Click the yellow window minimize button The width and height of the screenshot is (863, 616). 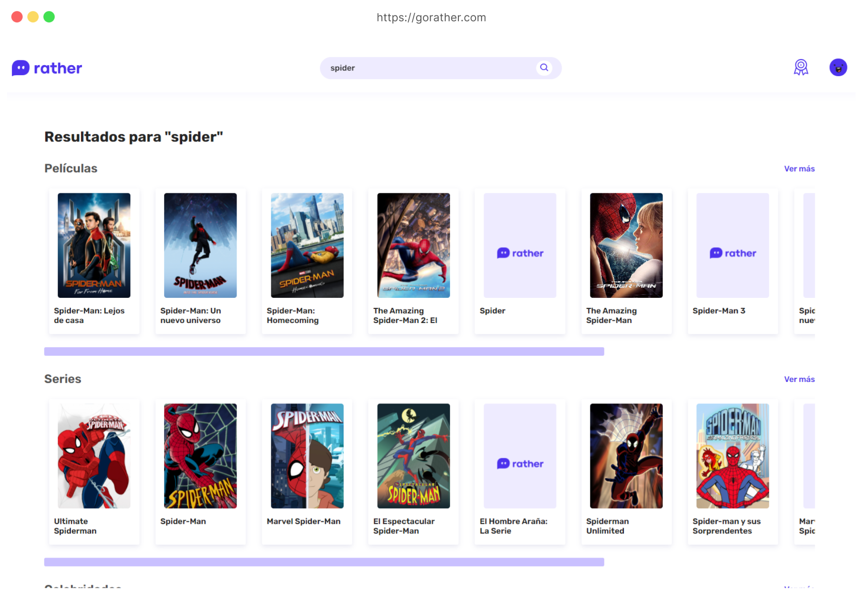(x=33, y=17)
